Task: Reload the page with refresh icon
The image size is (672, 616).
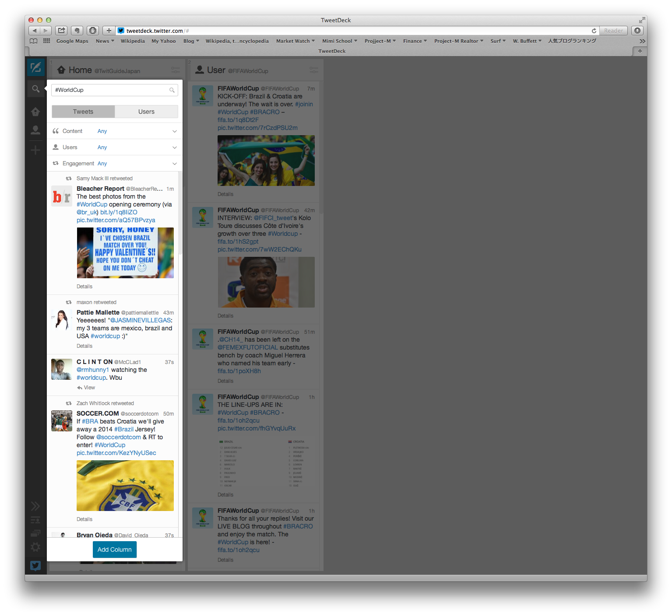Action: pos(594,31)
